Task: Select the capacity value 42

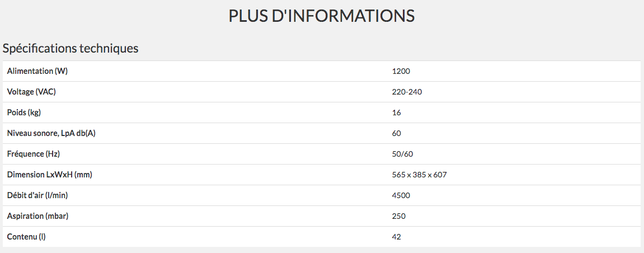Action: [396, 237]
